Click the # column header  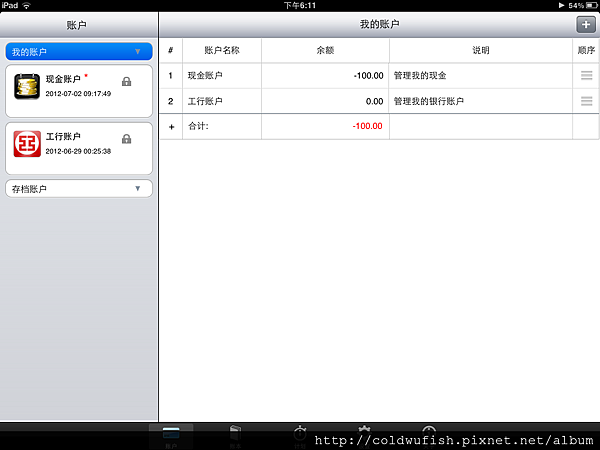[x=171, y=50]
